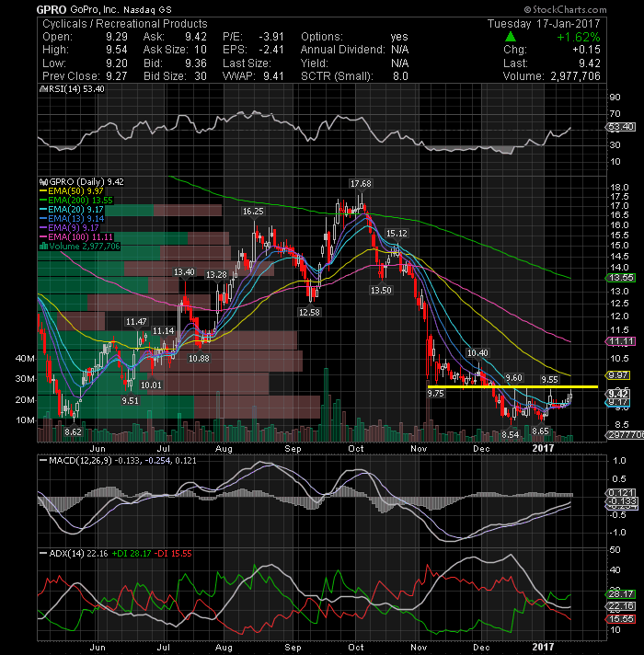Click the 'GoPro, Inc.' company name

point(95,9)
